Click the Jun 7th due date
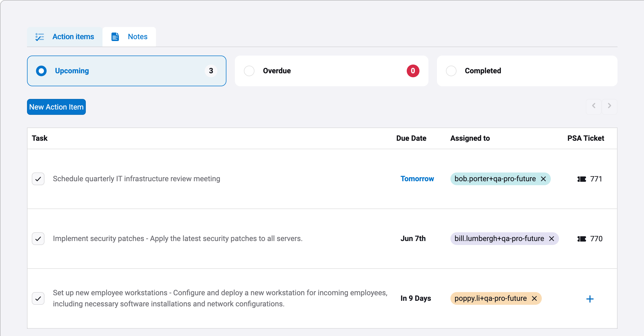This screenshot has width=644, height=336. pyautogui.click(x=413, y=239)
